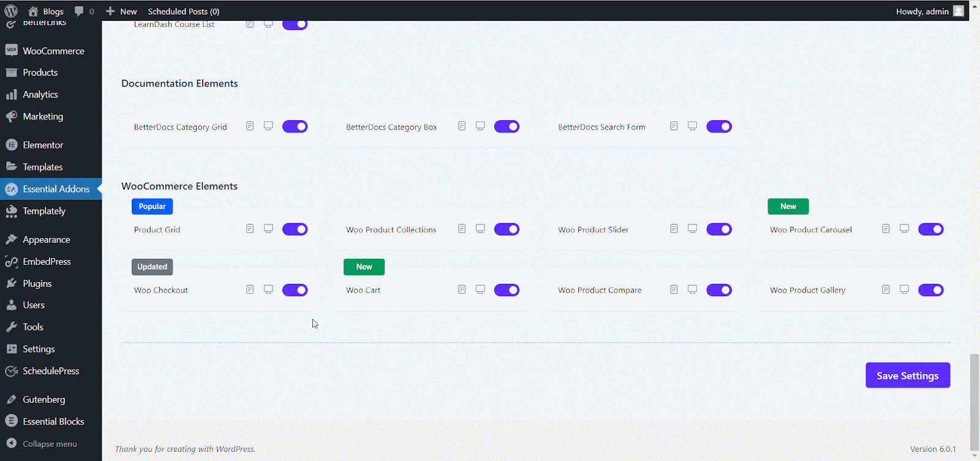Open documentation icon for Woo Product Compare

point(674,289)
